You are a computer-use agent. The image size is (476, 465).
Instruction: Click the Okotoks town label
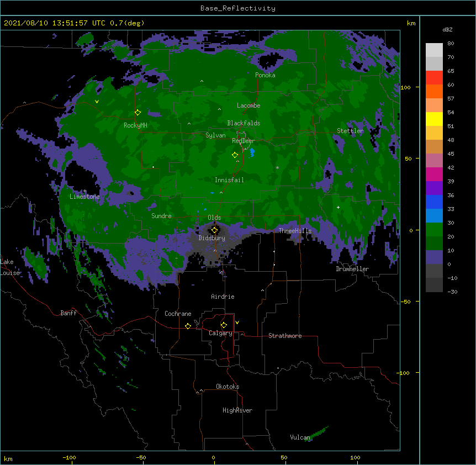coord(228,387)
